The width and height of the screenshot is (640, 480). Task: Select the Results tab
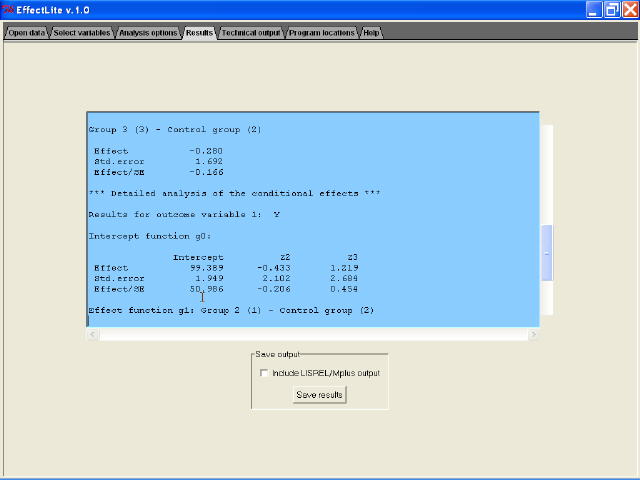click(199, 33)
